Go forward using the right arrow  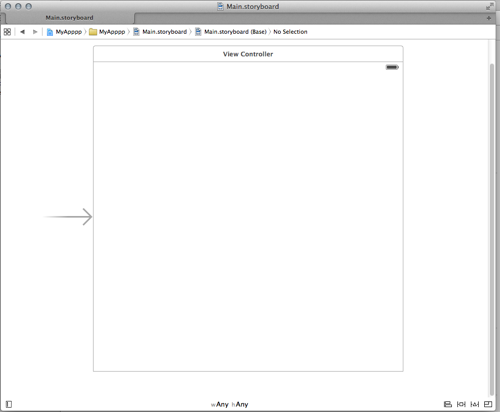click(35, 32)
